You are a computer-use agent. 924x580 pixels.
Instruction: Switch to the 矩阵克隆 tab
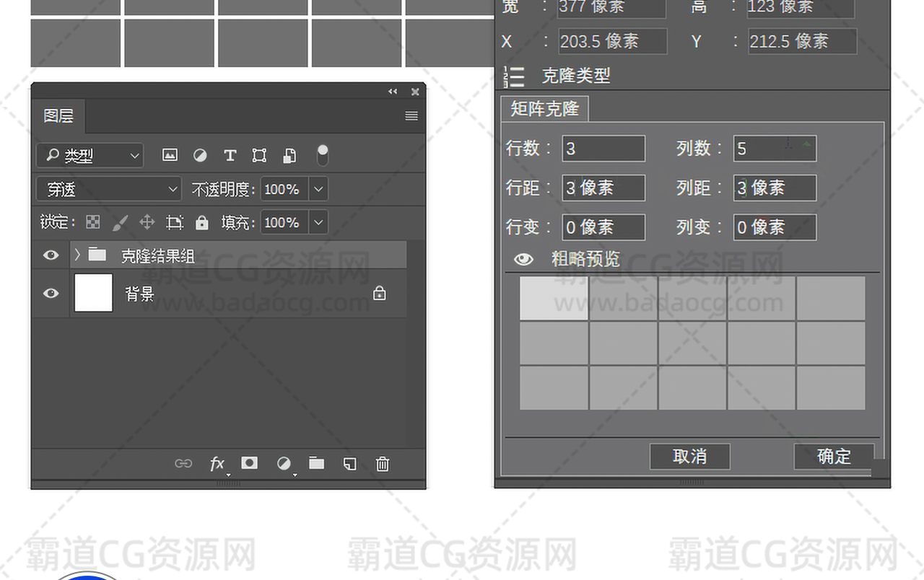coord(544,109)
